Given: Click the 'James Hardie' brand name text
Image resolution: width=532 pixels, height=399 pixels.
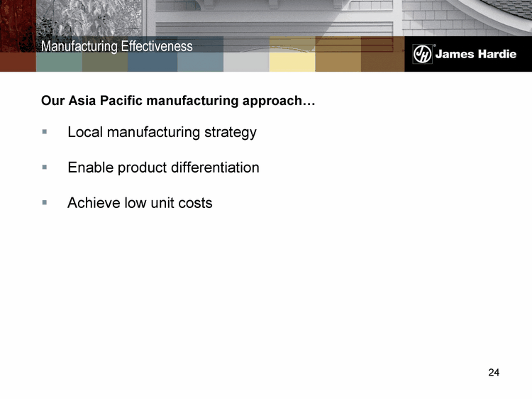Looking at the screenshot, I should 476,54.
